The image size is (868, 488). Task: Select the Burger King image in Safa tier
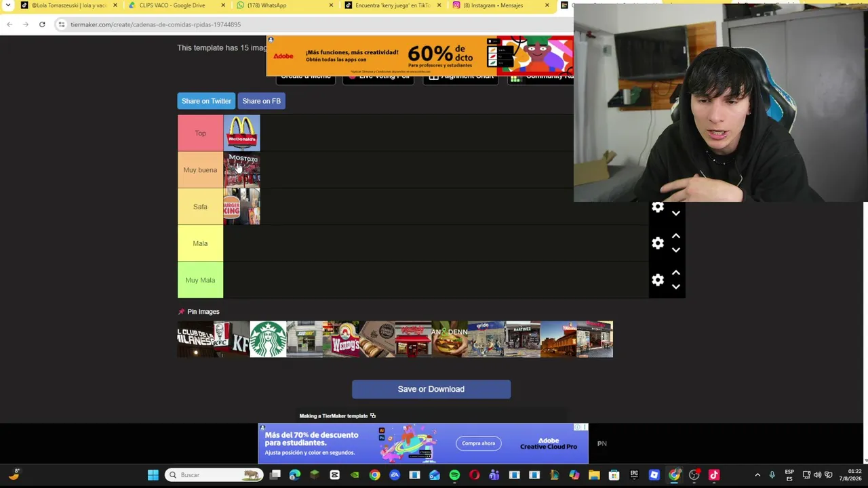tap(241, 206)
